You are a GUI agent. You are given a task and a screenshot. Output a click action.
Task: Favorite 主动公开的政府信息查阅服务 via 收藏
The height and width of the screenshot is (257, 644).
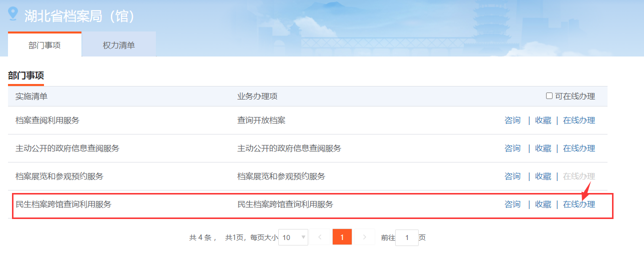[x=543, y=148]
